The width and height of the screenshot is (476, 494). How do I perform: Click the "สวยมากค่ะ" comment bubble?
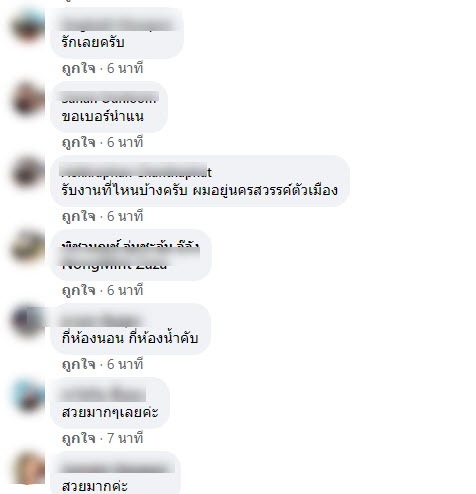click(x=116, y=473)
